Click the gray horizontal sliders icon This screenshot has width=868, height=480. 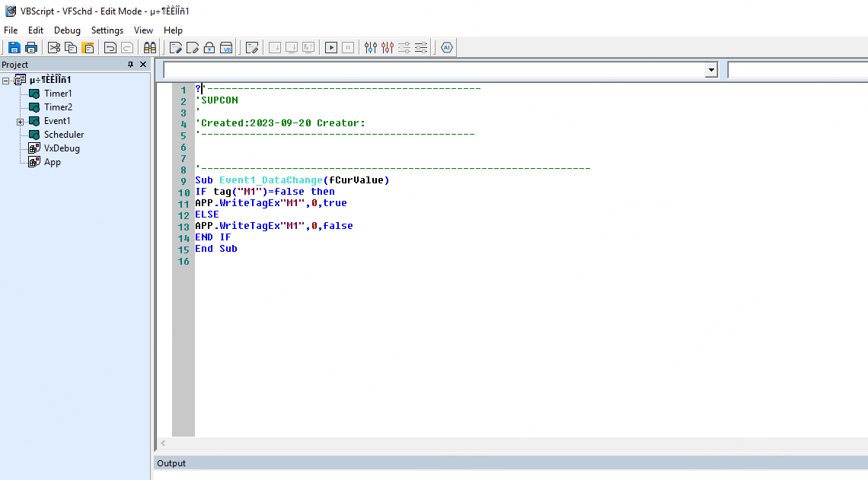[404, 48]
